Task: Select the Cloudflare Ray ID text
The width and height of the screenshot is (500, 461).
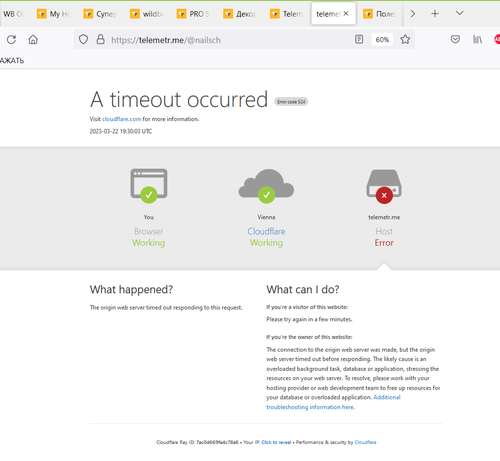Action: tap(197, 442)
